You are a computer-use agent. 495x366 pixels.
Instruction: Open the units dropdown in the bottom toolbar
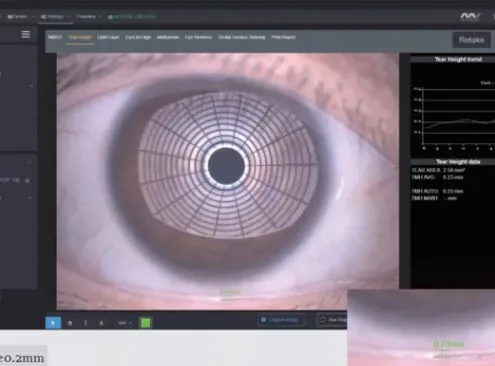click(x=125, y=323)
